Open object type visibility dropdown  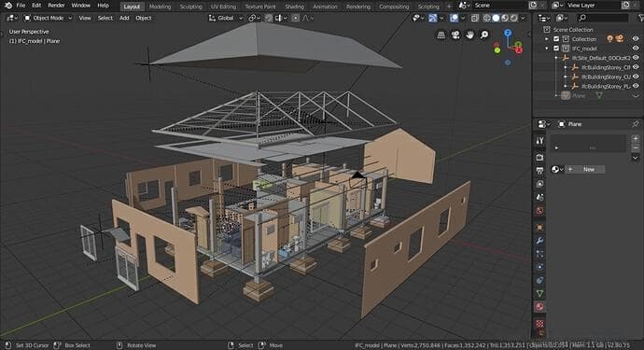click(x=418, y=18)
